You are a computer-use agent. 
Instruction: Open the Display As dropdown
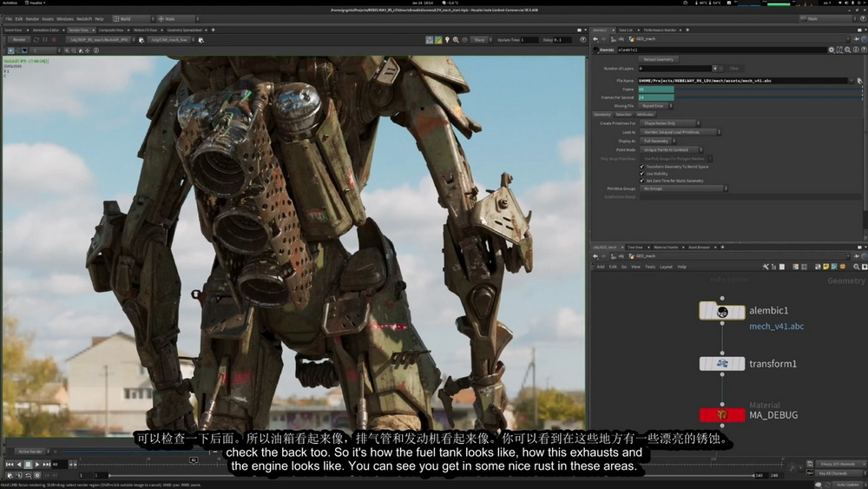coord(658,142)
